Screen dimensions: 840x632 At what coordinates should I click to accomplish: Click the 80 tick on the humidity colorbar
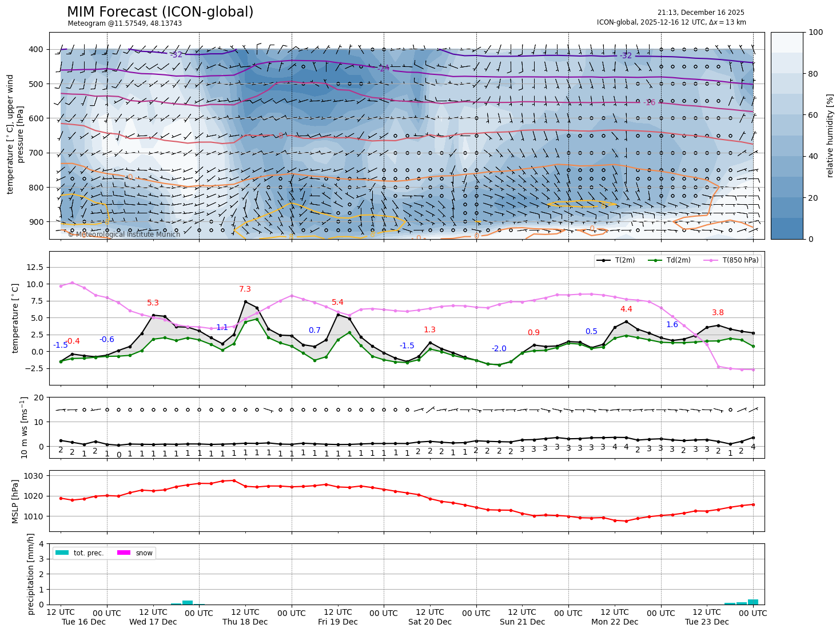(814, 74)
